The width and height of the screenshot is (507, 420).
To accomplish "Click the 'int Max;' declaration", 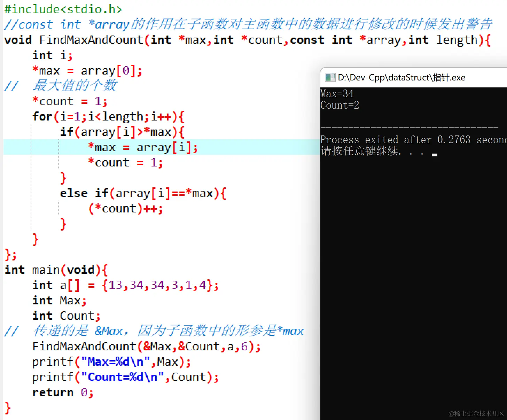I will coord(59,300).
